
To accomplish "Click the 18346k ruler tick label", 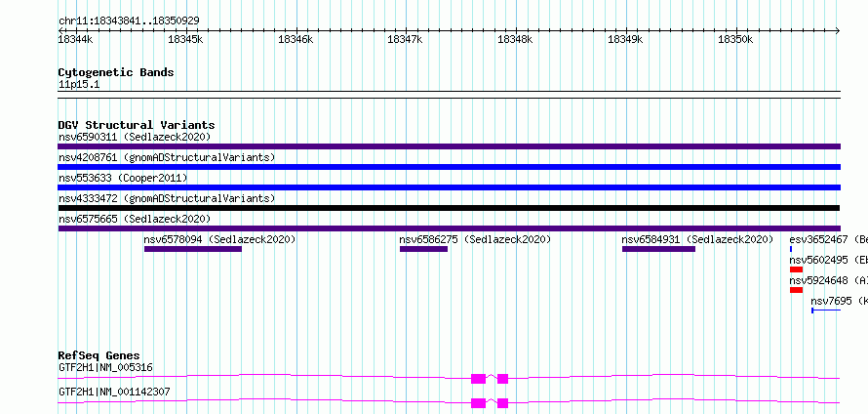I will click(x=296, y=39).
